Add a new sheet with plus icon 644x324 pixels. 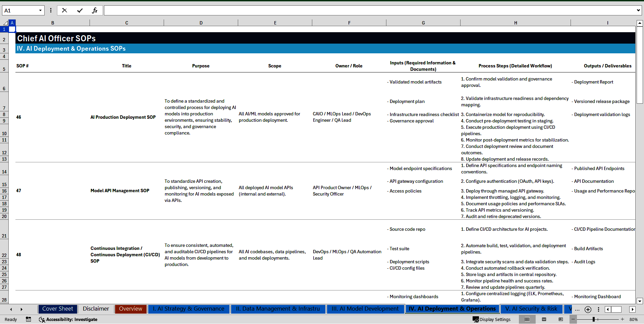point(588,309)
